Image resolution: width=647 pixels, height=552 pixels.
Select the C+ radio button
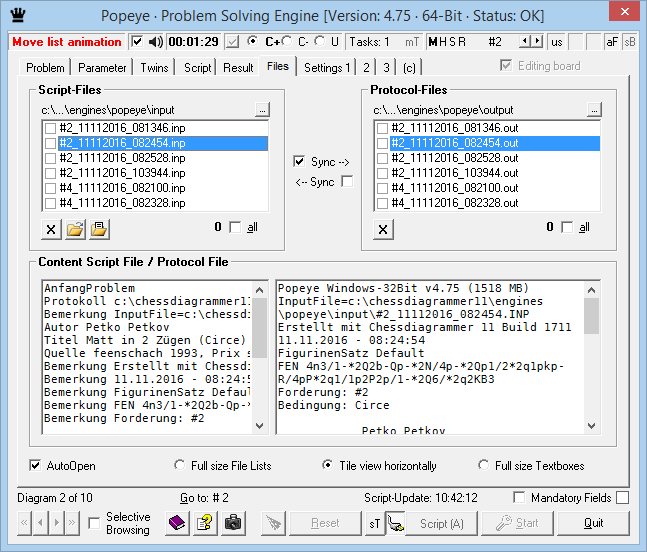coord(252,41)
